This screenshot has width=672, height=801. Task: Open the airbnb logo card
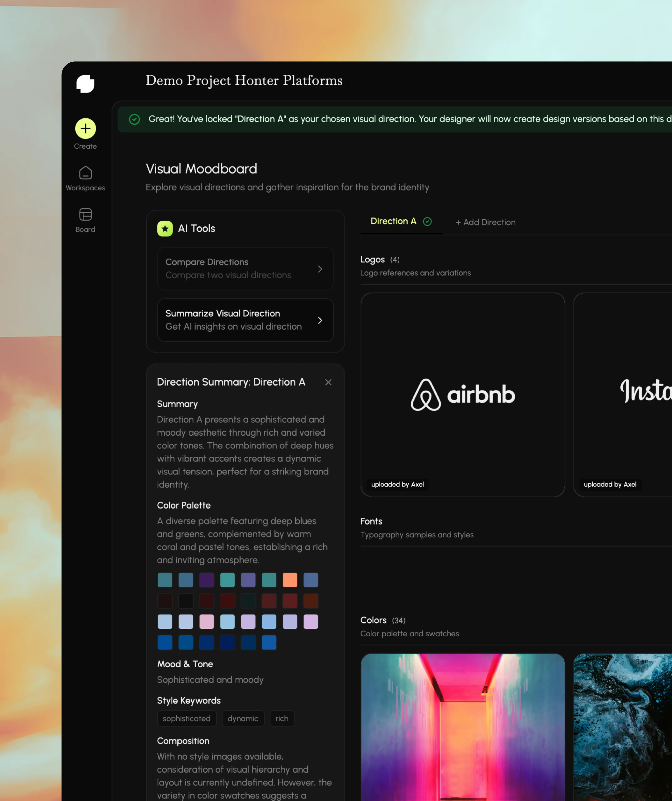click(462, 395)
